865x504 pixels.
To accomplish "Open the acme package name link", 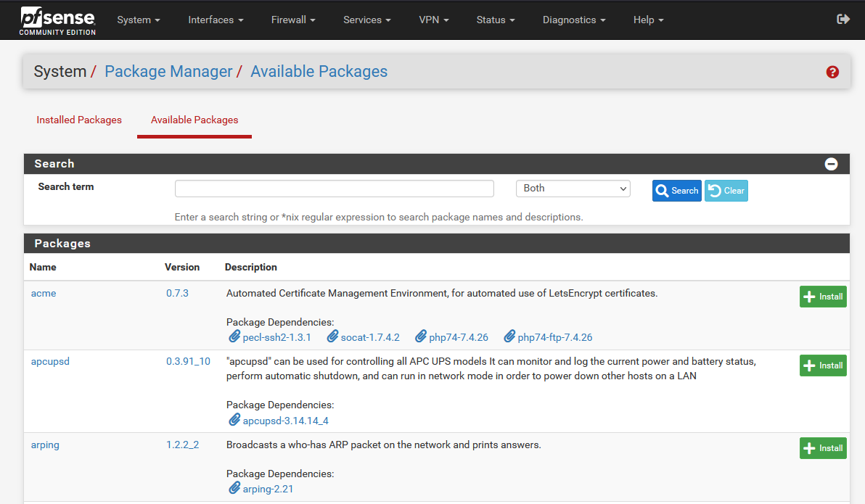I will pyautogui.click(x=44, y=294).
